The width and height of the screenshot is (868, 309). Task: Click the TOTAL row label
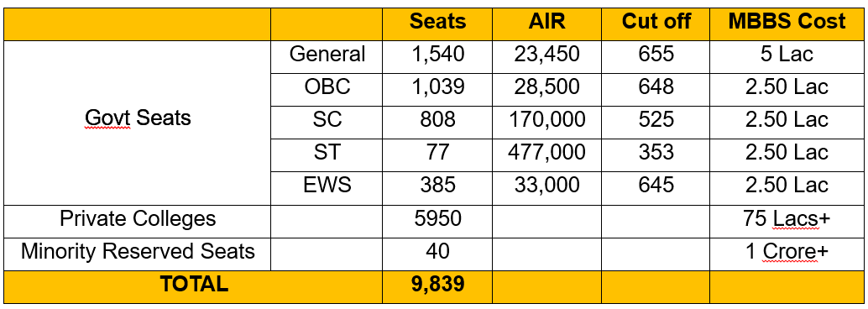point(194,284)
